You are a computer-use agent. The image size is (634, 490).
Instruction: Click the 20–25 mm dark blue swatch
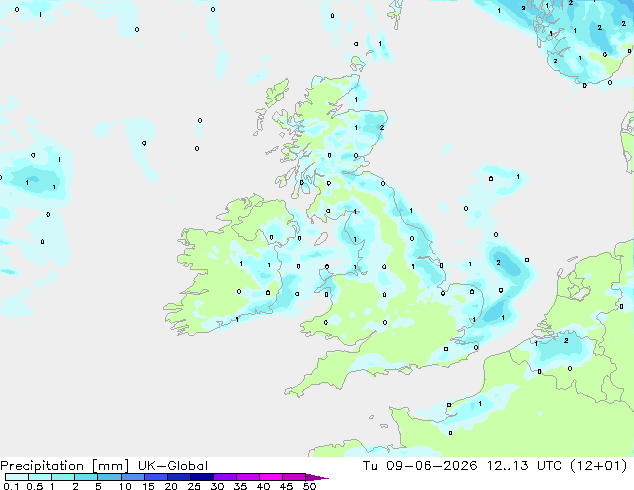pos(179,477)
